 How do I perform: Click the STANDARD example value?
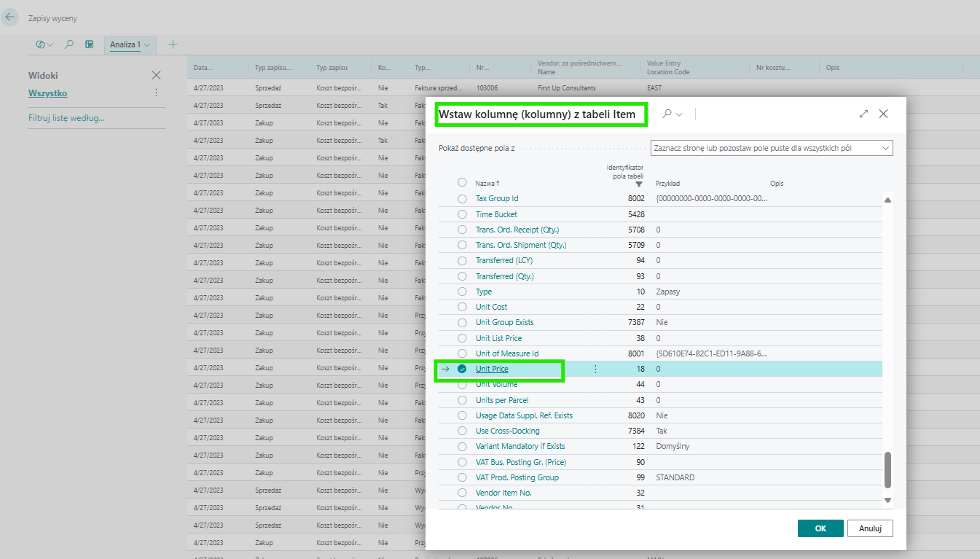click(675, 477)
